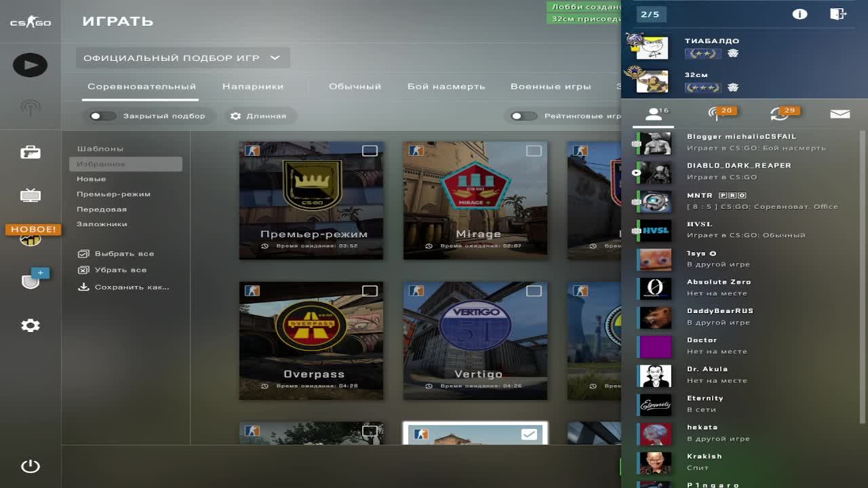Click Выбрать все text
The image size is (868, 488).
click(x=124, y=253)
